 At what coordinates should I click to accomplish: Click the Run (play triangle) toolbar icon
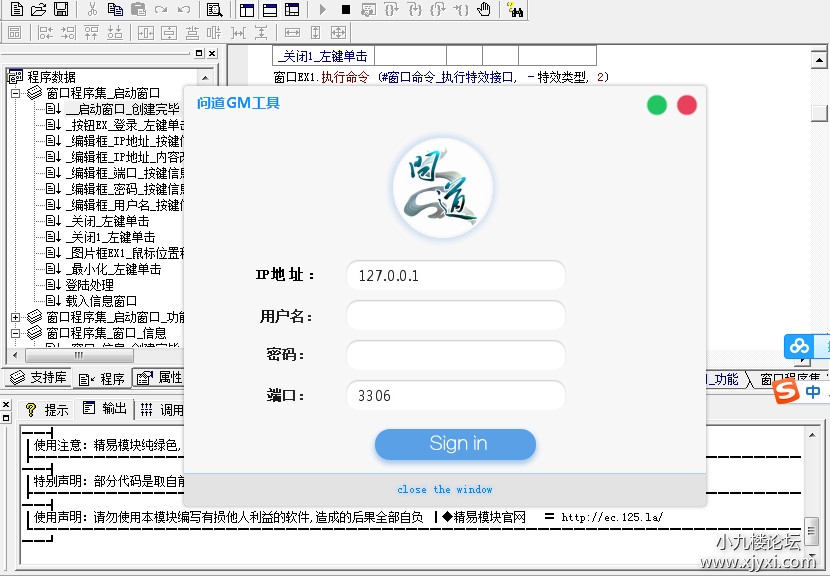(x=323, y=10)
